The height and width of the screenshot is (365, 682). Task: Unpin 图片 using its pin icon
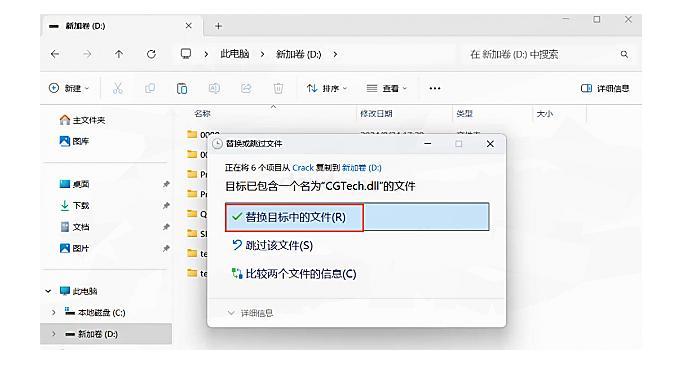[166, 248]
